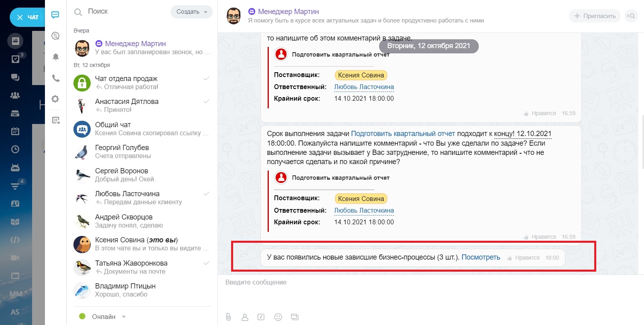Open the calendar icon in left menu
The width and height of the screenshot is (644, 325).
pyautogui.click(x=15, y=131)
